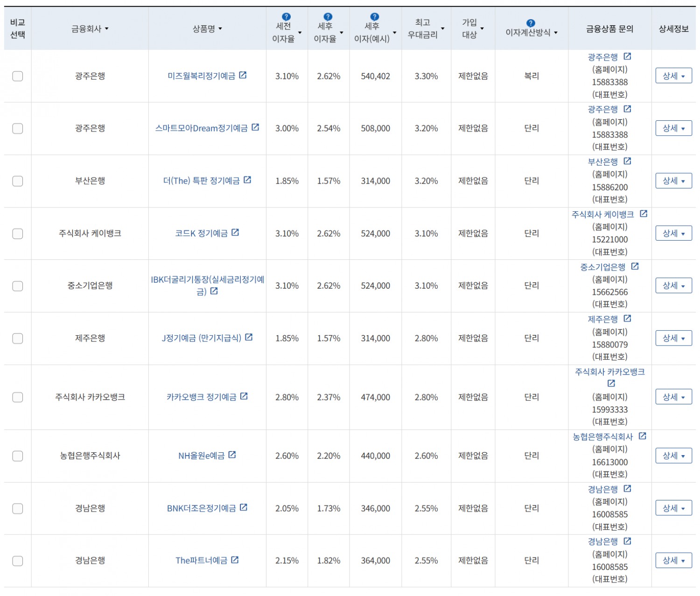Viewport: 700px width, 596px height.
Task: Click homepage icon next to 제주은행 inquiry link
Action: coord(627,319)
